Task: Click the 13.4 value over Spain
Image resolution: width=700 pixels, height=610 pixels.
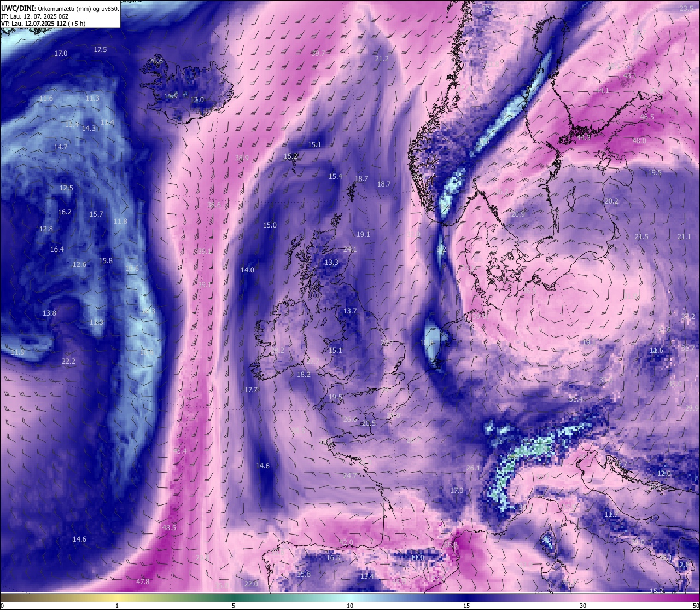Action: click(x=367, y=577)
